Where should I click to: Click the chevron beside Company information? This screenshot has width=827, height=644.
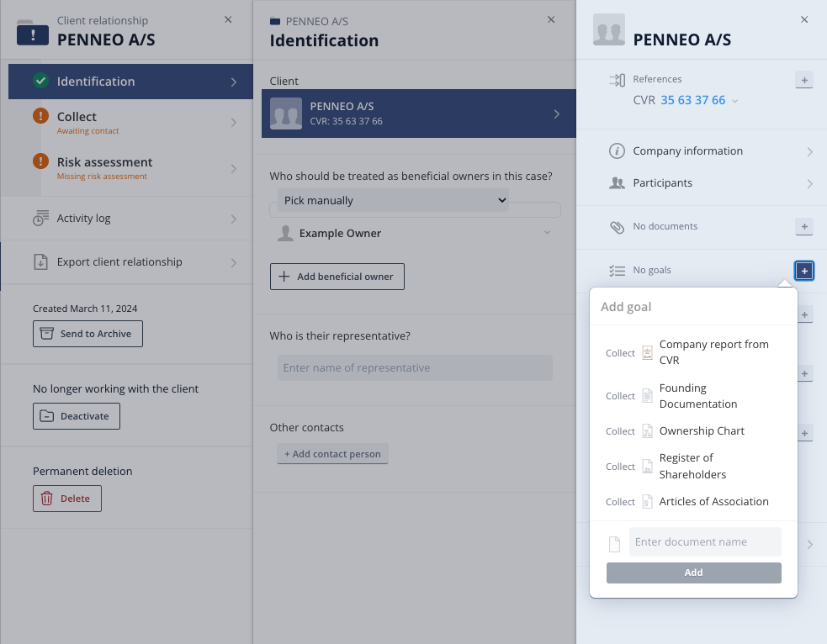pos(809,152)
